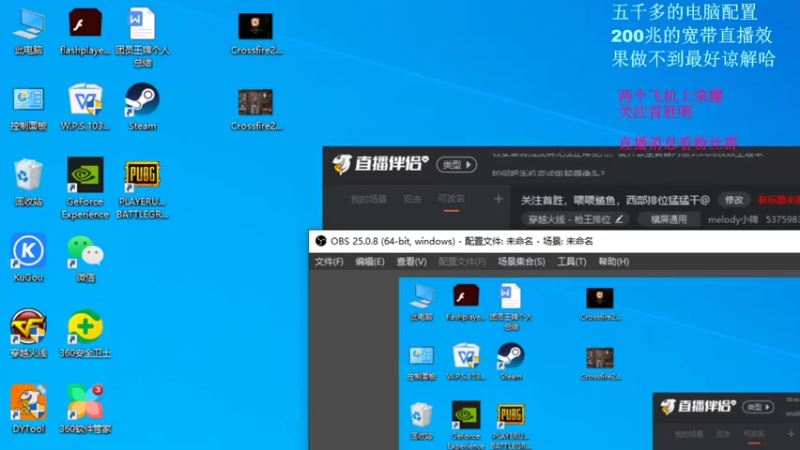Click the pencil icon beside 穿越火线 - 枪王排位
The image size is (800, 450).
coord(619,219)
